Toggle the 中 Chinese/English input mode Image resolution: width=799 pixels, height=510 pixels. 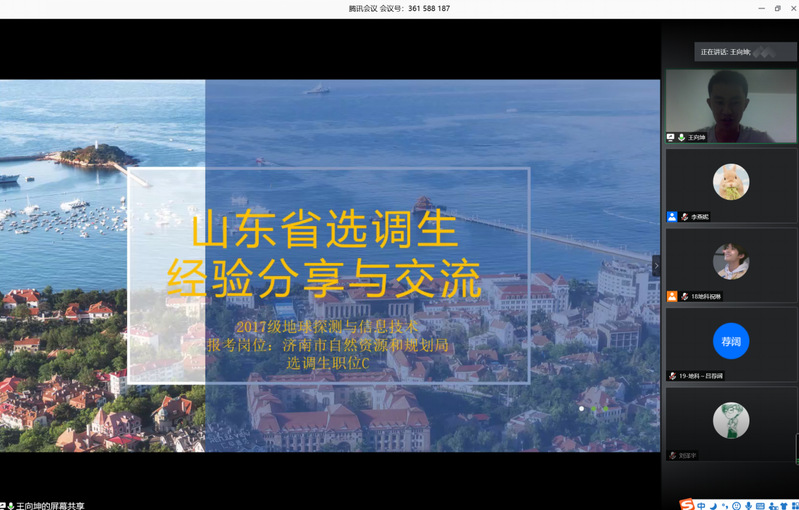(702, 505)
